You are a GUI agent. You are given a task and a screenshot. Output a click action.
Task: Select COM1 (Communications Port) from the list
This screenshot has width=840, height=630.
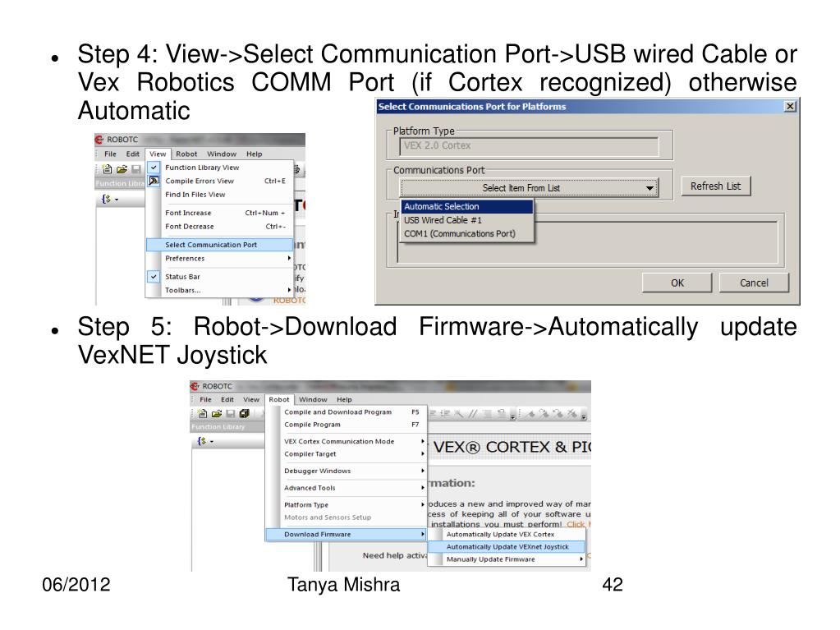click(467, 233)
